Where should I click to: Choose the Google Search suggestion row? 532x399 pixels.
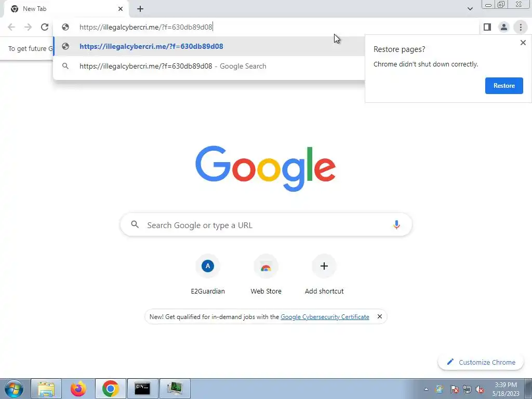pyautogui.click(x=209, y=66)
